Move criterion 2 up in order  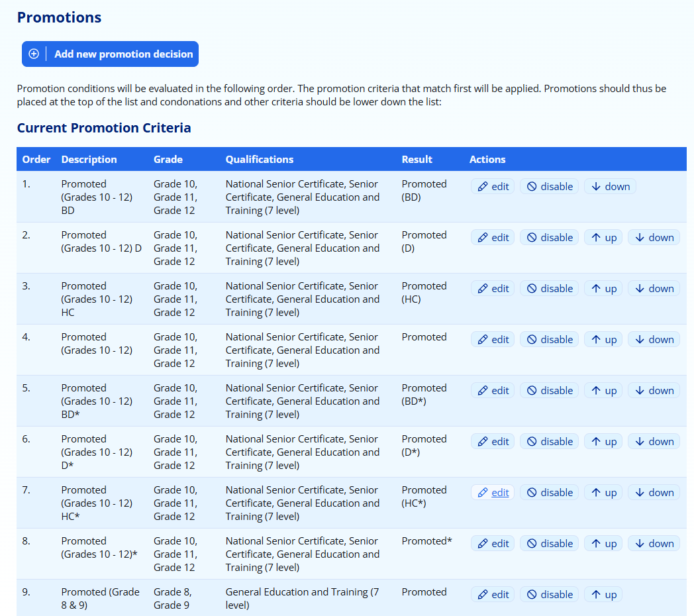[603, 238]
